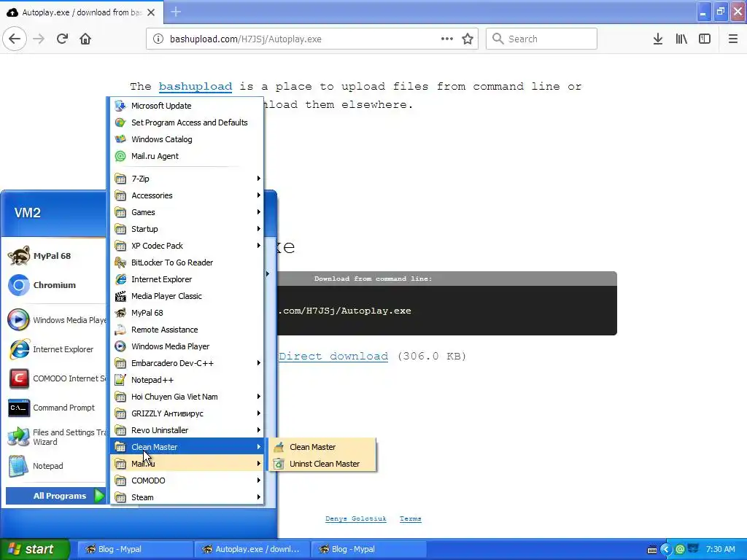This screenshot has width=747, height=560.
Task: Expand Hoi Chuyen Gia Viet Nam folder
Action: tap(187, 397)
